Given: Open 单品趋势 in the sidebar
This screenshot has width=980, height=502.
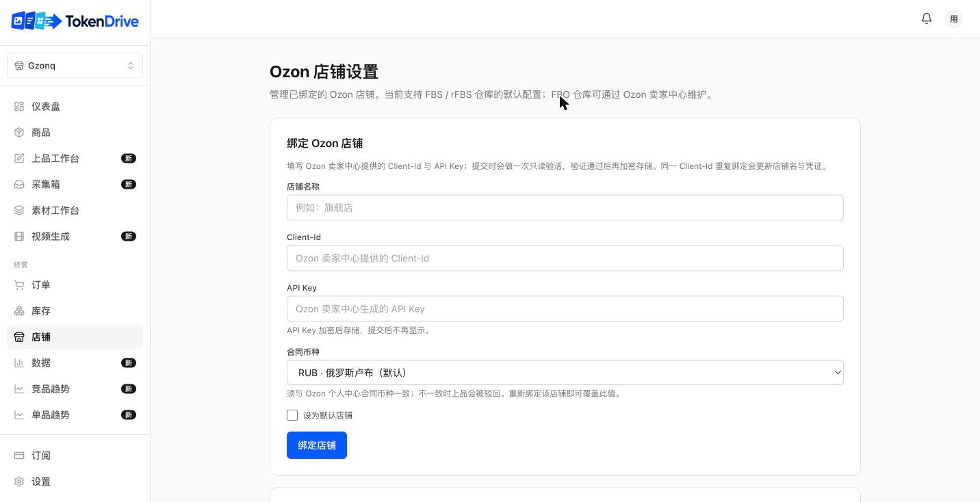Looking at the screenshot, I should click(75, 414).
